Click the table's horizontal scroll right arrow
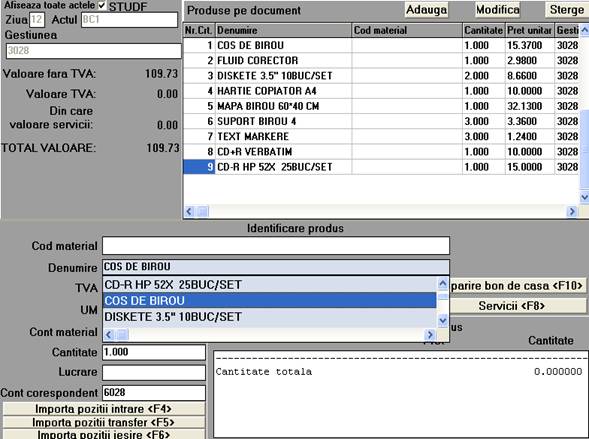 pyautogui.click(x=572, y=212)
